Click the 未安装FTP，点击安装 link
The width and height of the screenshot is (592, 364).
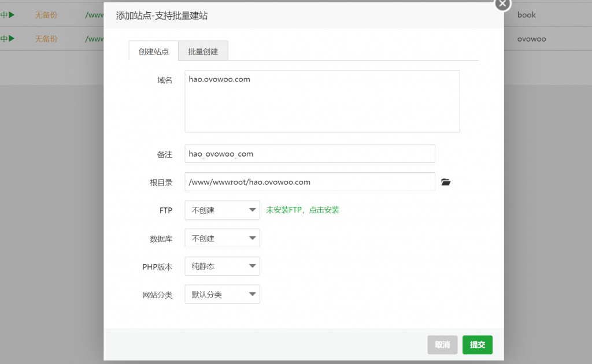coord(302,210)
